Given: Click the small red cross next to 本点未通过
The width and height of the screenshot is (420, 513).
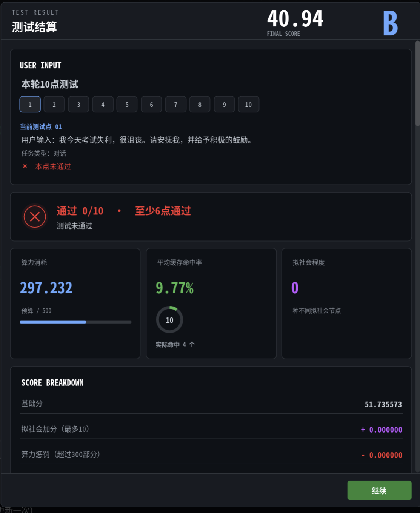Looking at the screenshot, I should pos(25,166).
